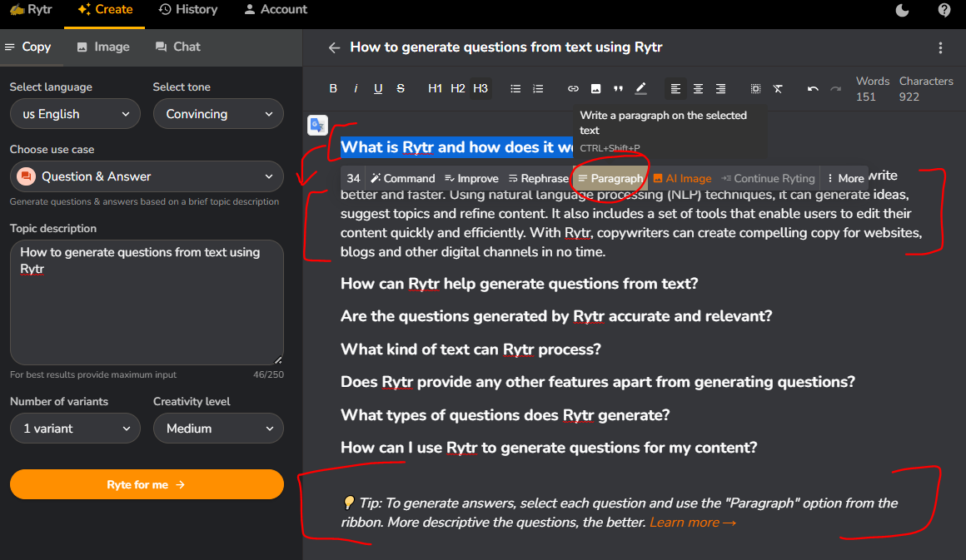Open the History tab
The image size is (966, 560).
pyautogui.click(x=188, y=10)
